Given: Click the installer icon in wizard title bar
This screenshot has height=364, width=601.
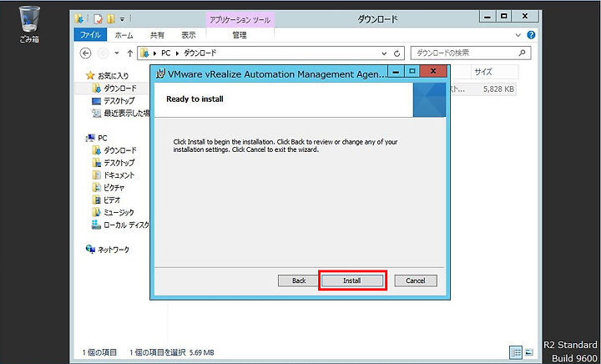Looking at the screenshot, I should (x=161, y=73).
